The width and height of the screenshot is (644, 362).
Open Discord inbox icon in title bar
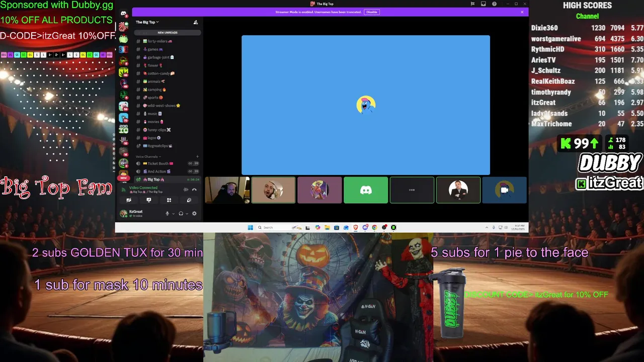coord(484,4)
